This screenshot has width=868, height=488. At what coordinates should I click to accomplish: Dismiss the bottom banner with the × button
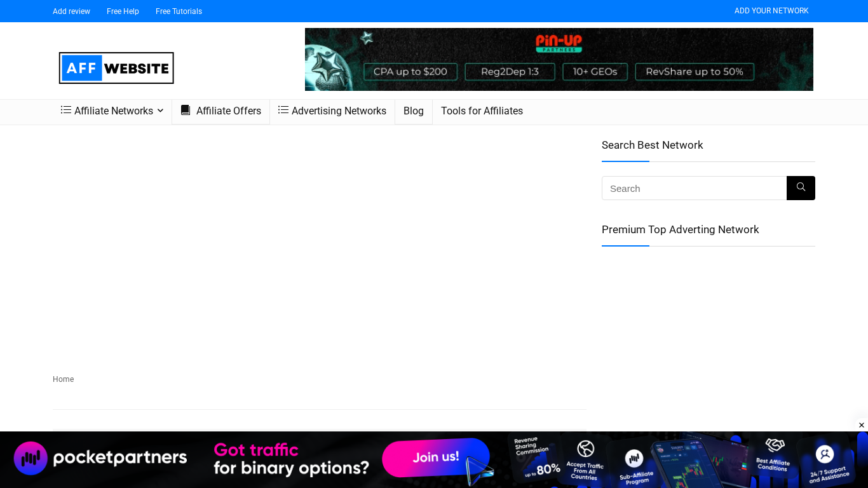pyautogui.click(x=862, y=424)
